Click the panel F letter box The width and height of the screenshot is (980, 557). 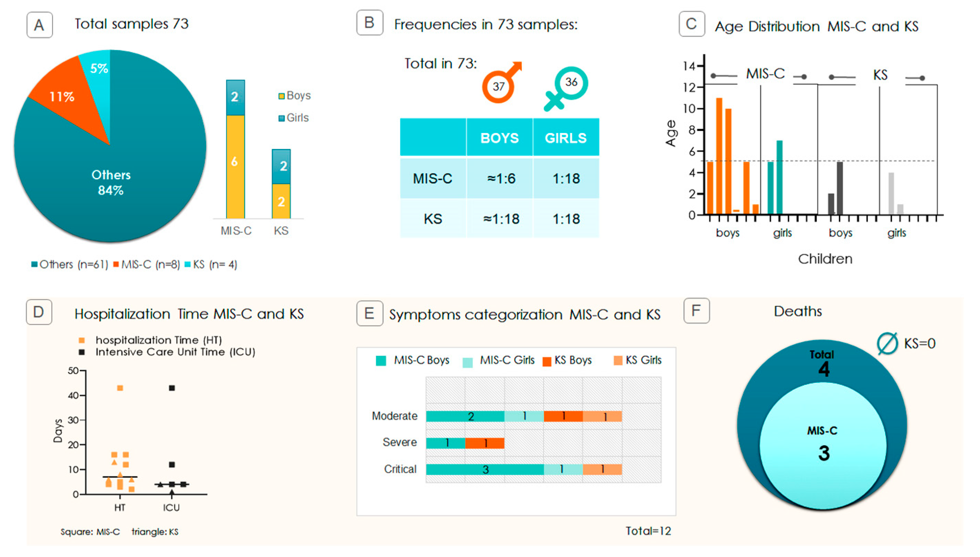pos(696,311)
